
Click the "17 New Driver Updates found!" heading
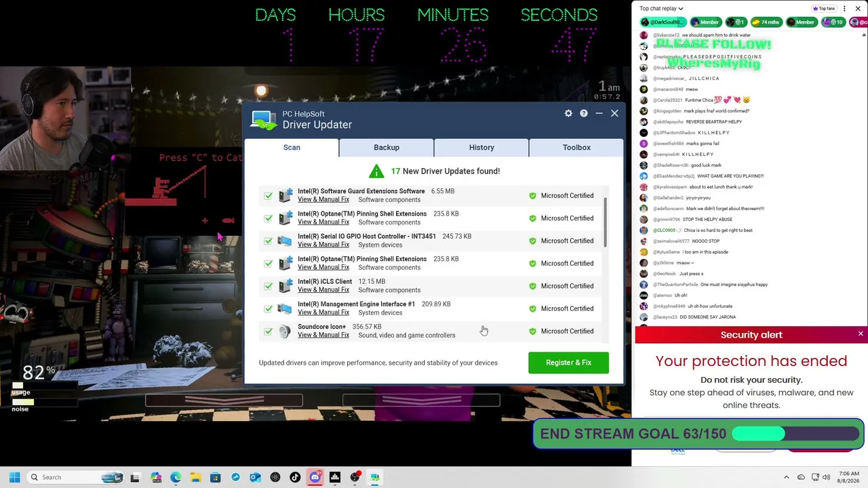click(446, 171)
